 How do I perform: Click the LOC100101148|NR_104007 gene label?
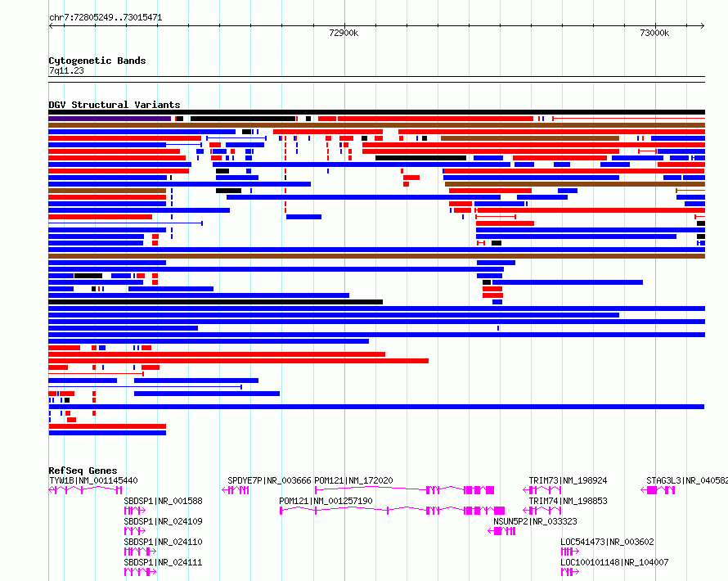(x=614, y=562)
